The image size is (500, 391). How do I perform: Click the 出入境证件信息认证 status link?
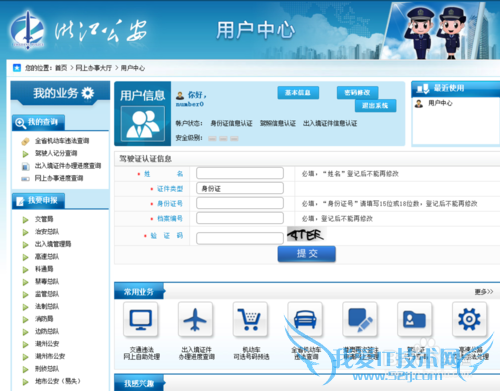[x=330, y=124]
